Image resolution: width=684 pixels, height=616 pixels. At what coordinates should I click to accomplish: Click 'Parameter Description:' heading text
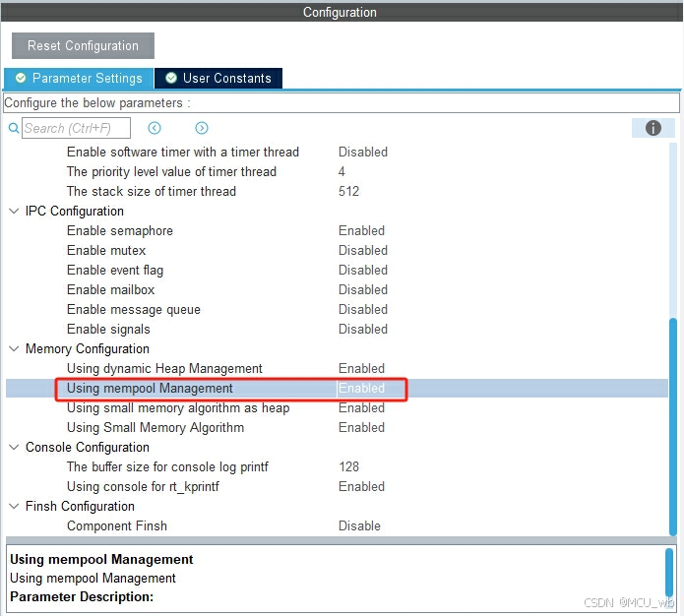pyautogui.click(x=82, y=596)
